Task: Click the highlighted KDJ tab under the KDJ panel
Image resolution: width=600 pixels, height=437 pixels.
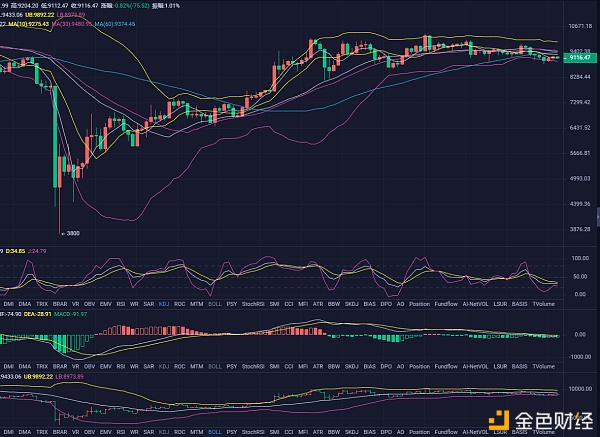Action: point(164,304)
